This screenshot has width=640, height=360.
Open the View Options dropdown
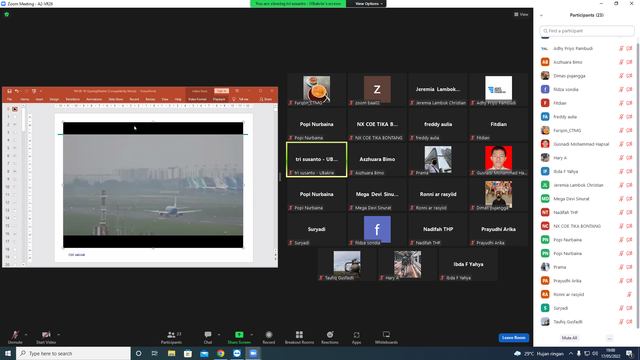click(x=369, y=4)
